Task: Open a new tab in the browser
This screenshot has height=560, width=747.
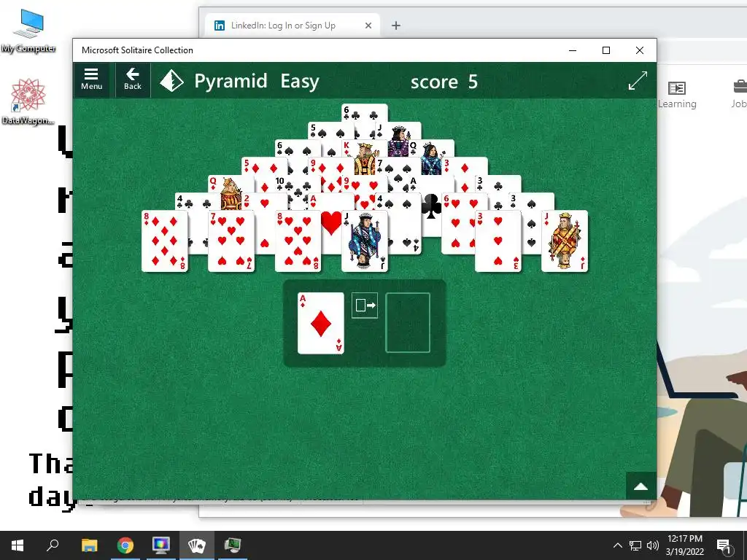Action: coord(396,26)
